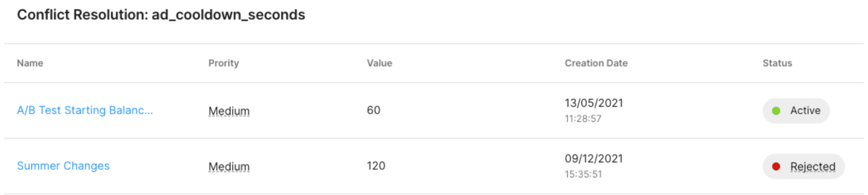The height and width of the screenshot is (195, 868).
Task: Click the value 60 cell
Action: 373,110
